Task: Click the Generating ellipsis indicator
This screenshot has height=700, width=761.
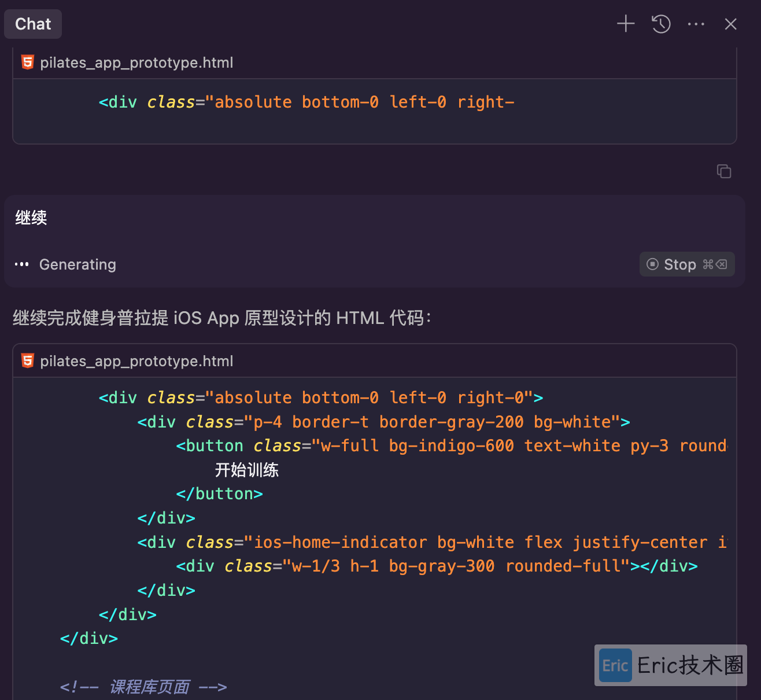Action: [x=22, y=264]
